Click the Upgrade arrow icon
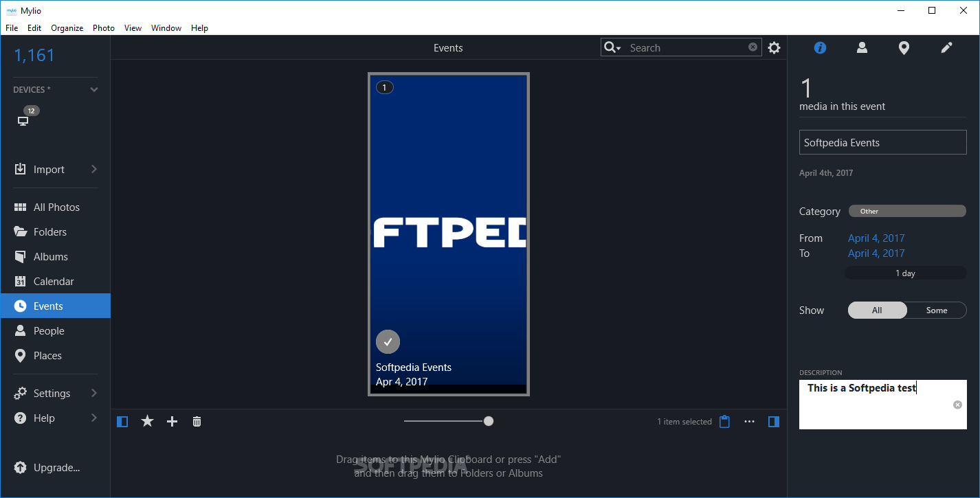Viewport: 980px width, 498px height. coord(21,468)
